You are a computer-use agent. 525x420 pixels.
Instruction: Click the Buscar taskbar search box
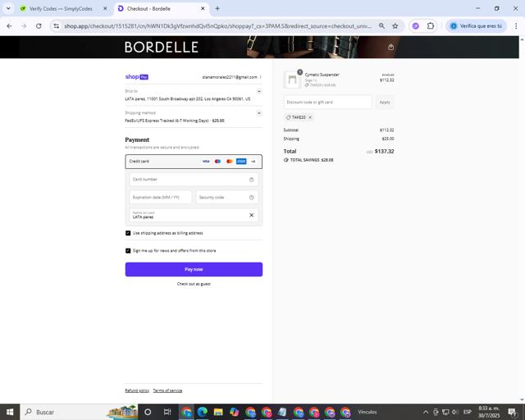point(79,412)
